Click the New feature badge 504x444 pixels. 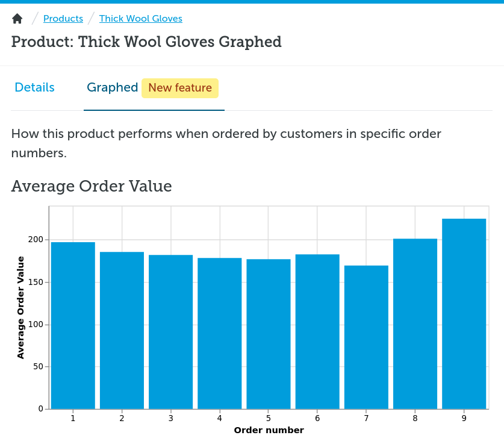coord(180,88)
